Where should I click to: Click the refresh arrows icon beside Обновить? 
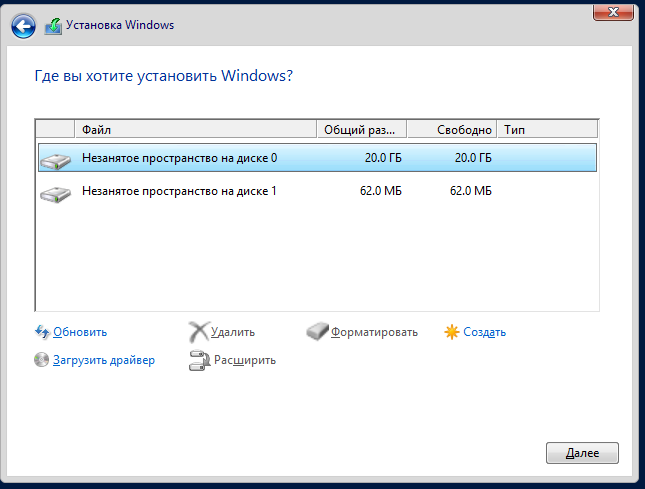pos(42,332)
